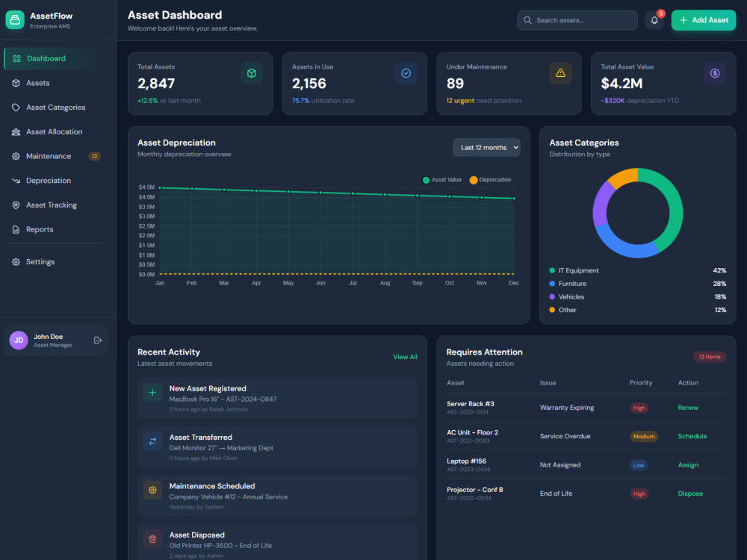
Task: Click the Asset Allocation people icon
Action: [x=16, y=132]
